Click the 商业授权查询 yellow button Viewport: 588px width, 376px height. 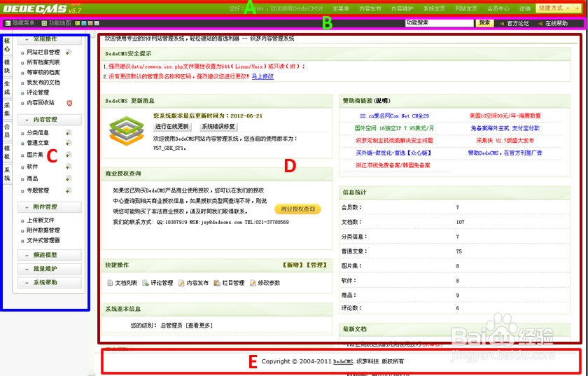coord(297,209)
